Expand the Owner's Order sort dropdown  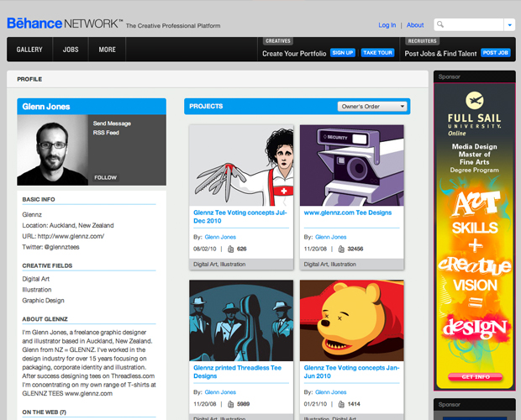point(372,107)
